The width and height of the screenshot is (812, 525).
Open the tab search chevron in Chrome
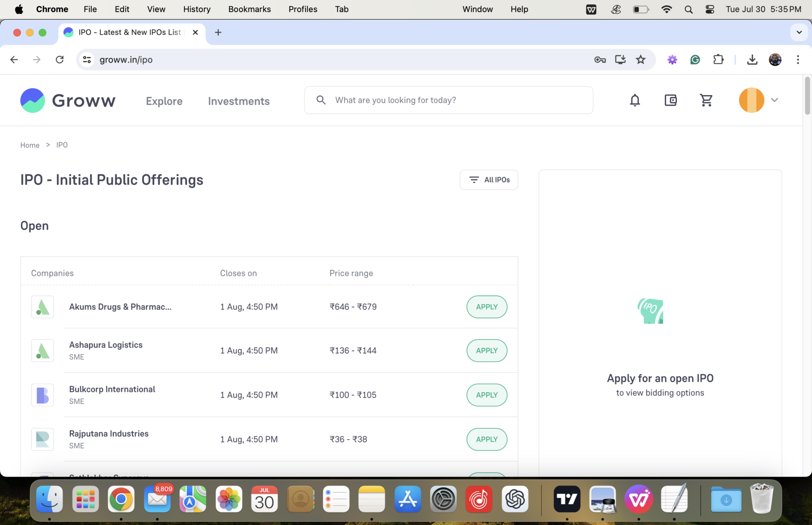799,32
